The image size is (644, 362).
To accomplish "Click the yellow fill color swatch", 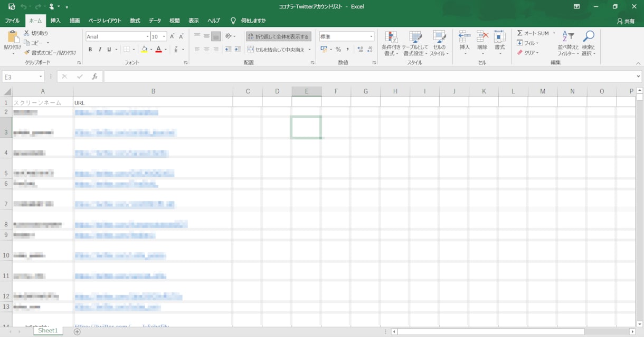I will [144, 50].
